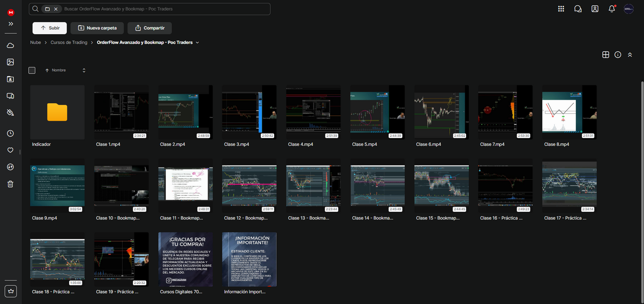Click the Pro crown icon at sidebar bottom

coord(10,291)
